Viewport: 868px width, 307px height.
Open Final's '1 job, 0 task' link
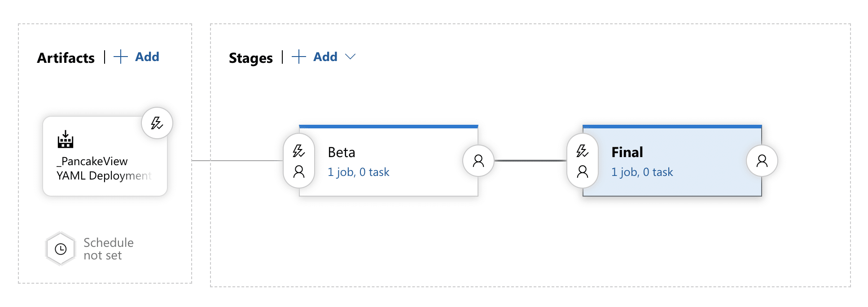[642, 172]
